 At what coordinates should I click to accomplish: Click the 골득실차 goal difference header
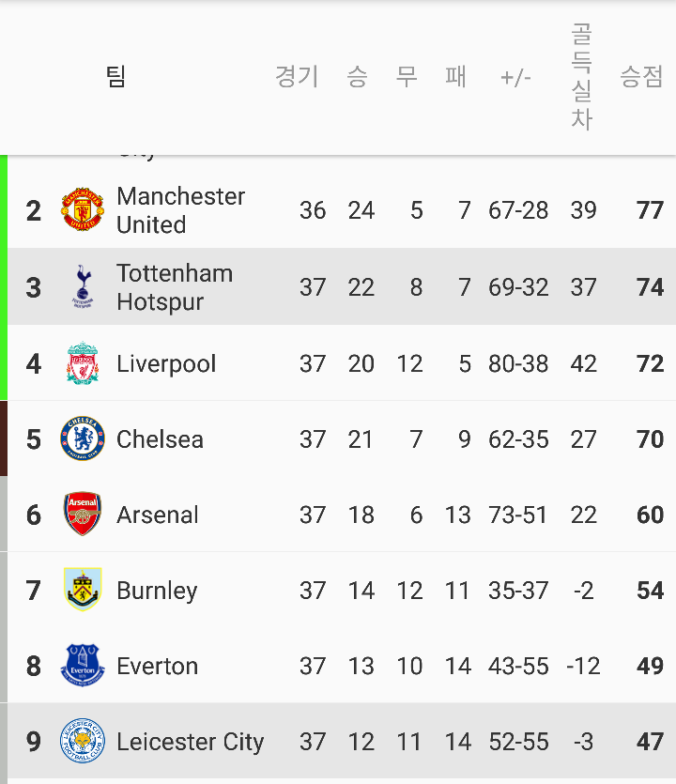click(582, 76)
